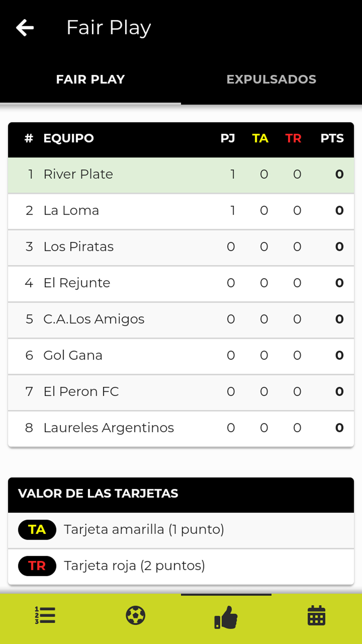Click the yellow TA column header

coord(260,138)
